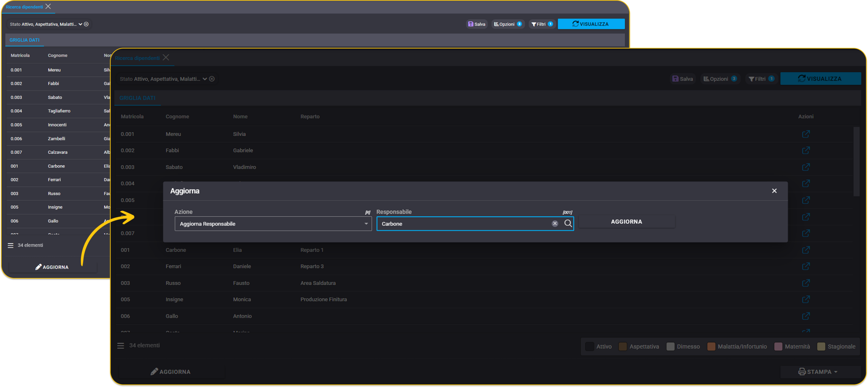Viewport: 868px width, 387px height.
Task: Click VISUALIZZA in the background window
Action: pyautogui.click(x=591, y=24)
